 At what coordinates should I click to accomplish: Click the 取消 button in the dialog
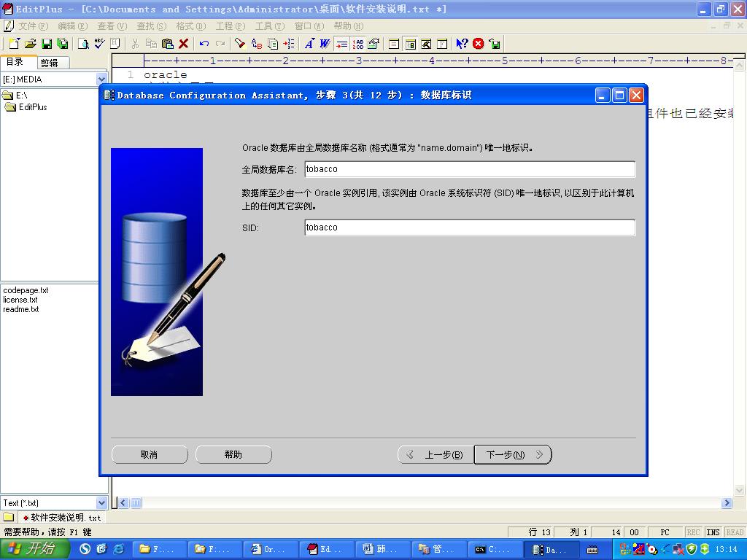click(149, 454)
